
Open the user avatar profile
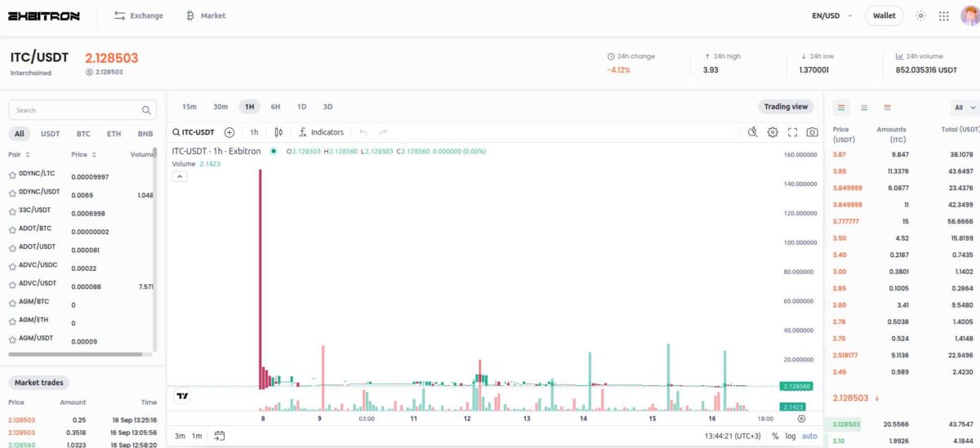pyautogui.click(x=969, y=16)
